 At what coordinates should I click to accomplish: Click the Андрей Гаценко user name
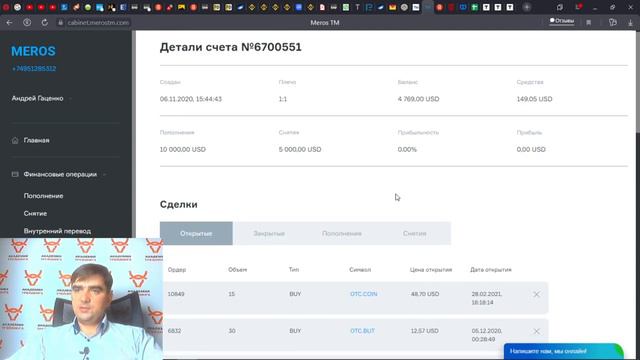38,98
